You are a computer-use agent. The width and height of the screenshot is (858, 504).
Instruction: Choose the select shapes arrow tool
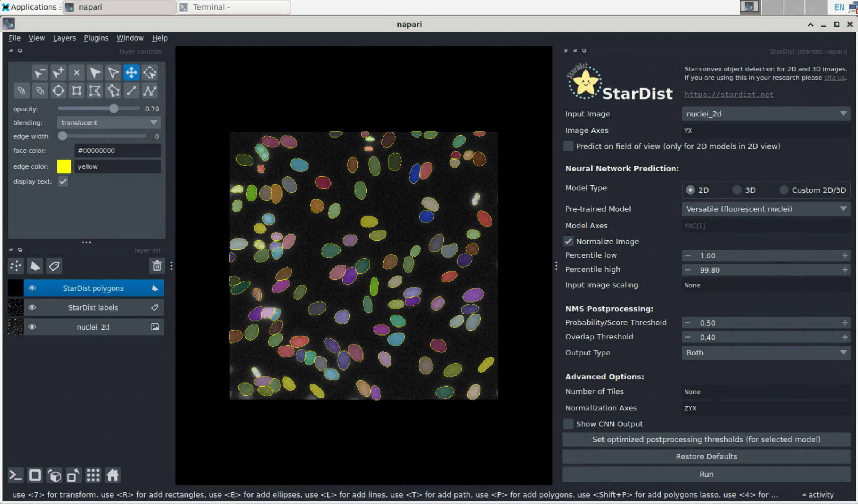click(95, 72)
